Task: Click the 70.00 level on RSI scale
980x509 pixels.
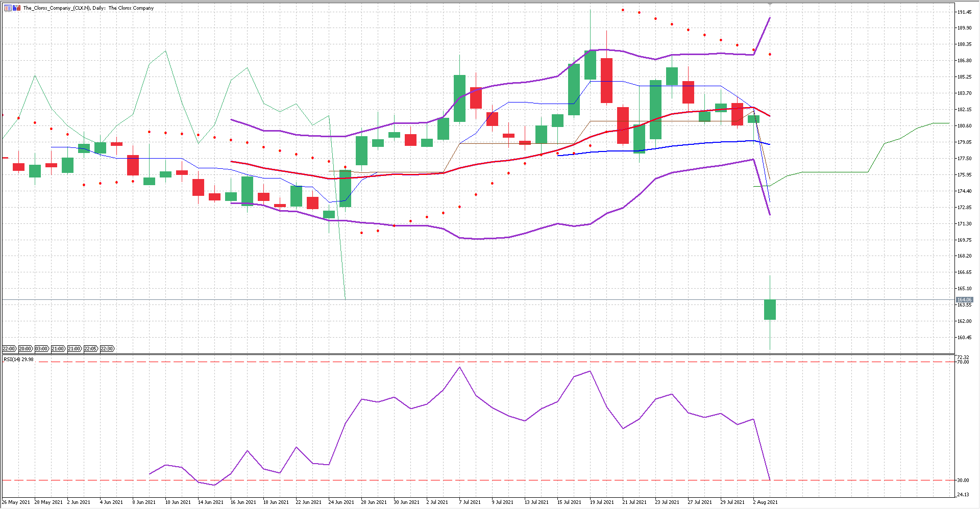Action: [963, 362]
